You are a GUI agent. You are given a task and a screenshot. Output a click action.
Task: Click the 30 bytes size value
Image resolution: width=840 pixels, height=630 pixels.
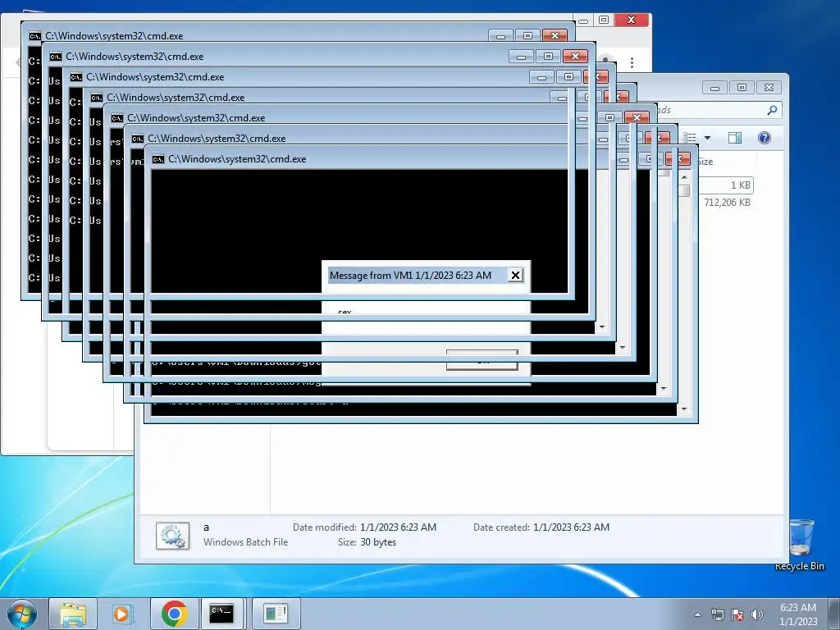click(378, 542)
